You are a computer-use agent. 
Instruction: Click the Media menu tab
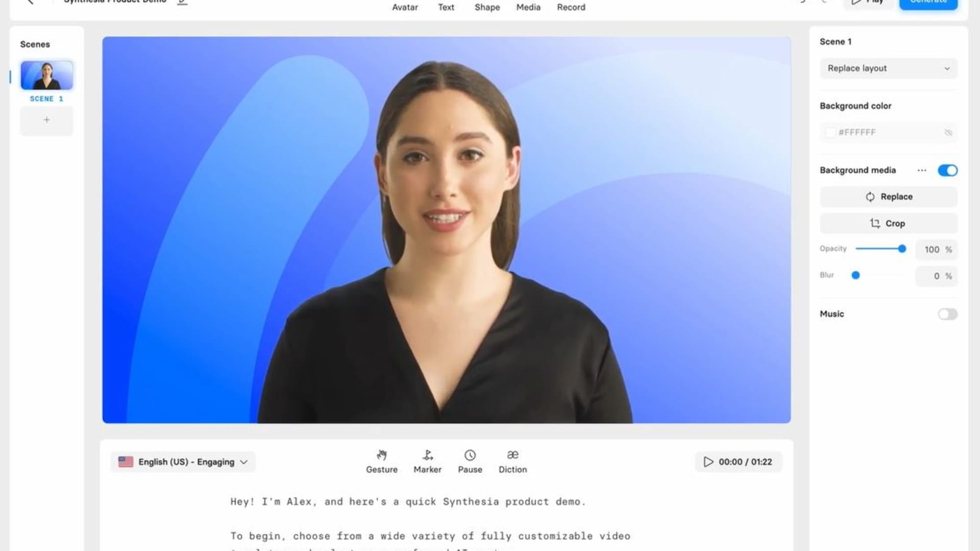coord(528,7)
